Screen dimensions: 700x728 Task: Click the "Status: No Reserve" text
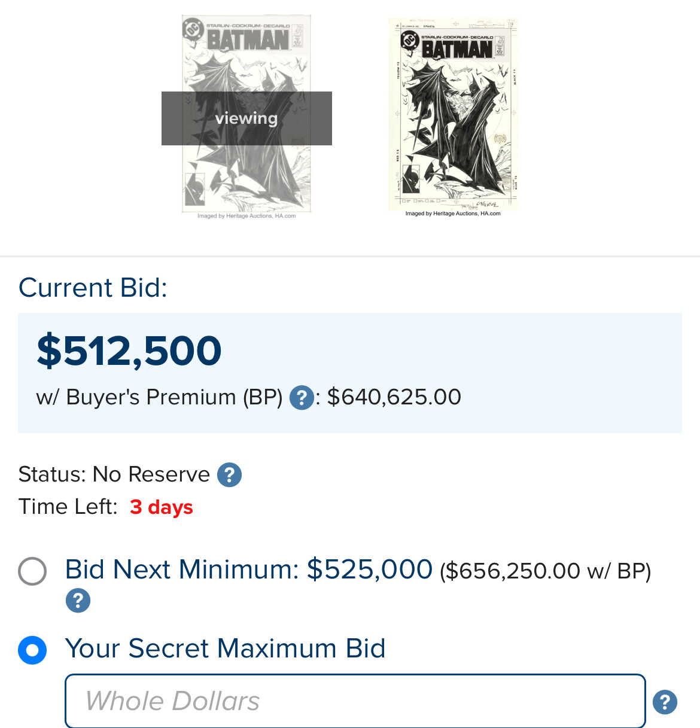114,474
